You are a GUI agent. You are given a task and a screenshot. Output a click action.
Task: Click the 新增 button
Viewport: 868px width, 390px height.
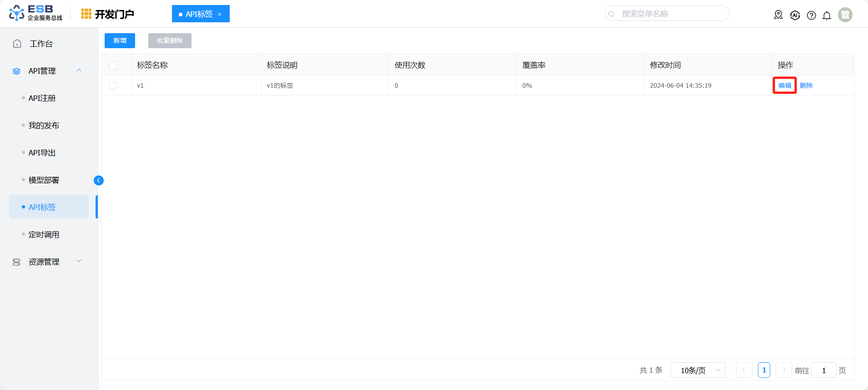tap(120, 40)
